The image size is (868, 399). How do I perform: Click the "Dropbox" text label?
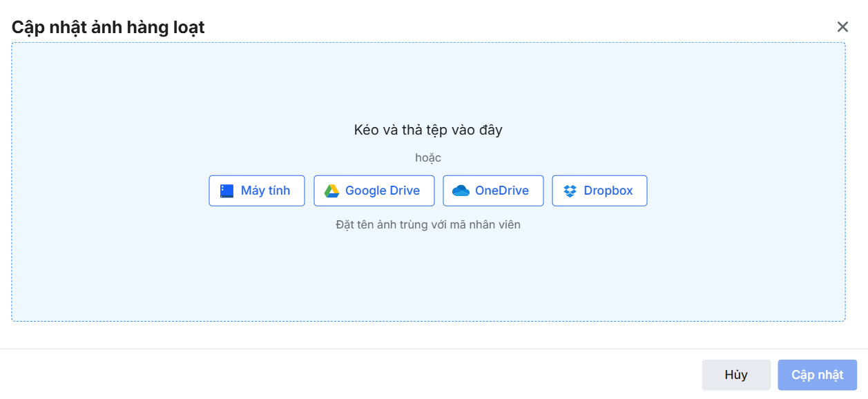[x=608, y=191]
